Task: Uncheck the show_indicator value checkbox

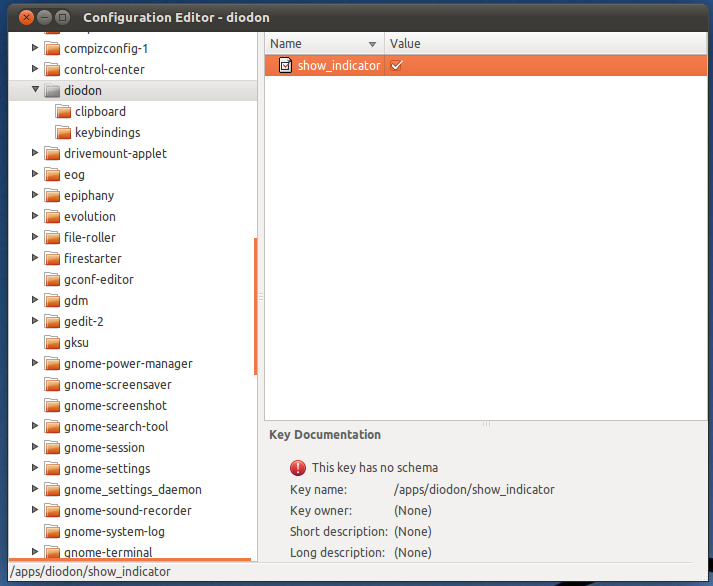Action: [396, 65]
